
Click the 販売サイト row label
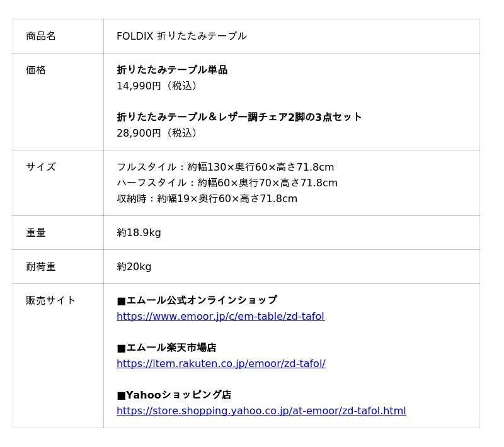51,300
